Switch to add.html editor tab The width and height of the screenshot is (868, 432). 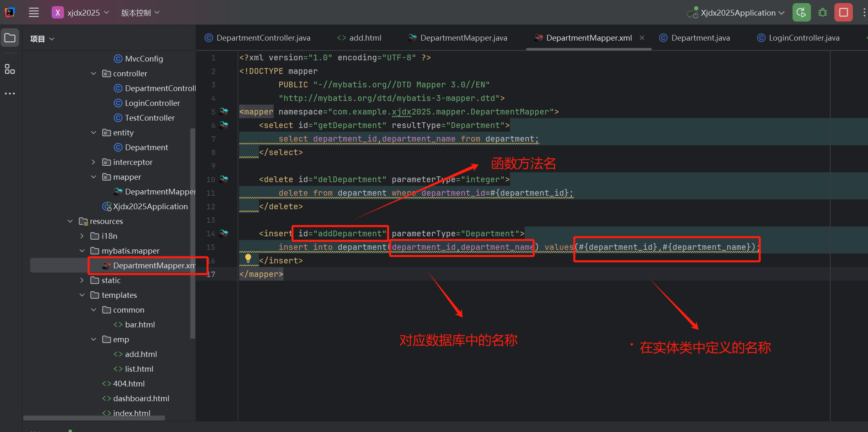(359, 38)
